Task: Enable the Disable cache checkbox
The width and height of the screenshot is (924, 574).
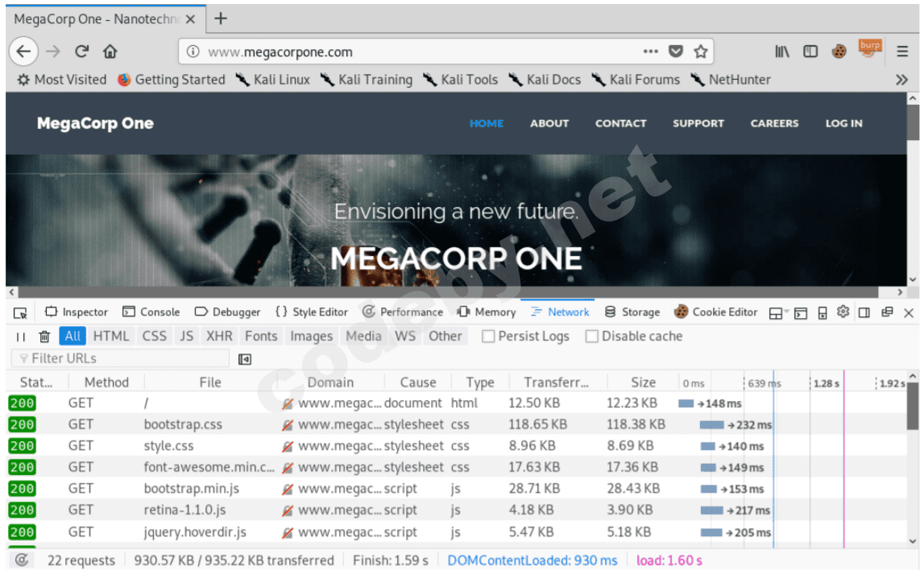Action: [x=591, y=337]
